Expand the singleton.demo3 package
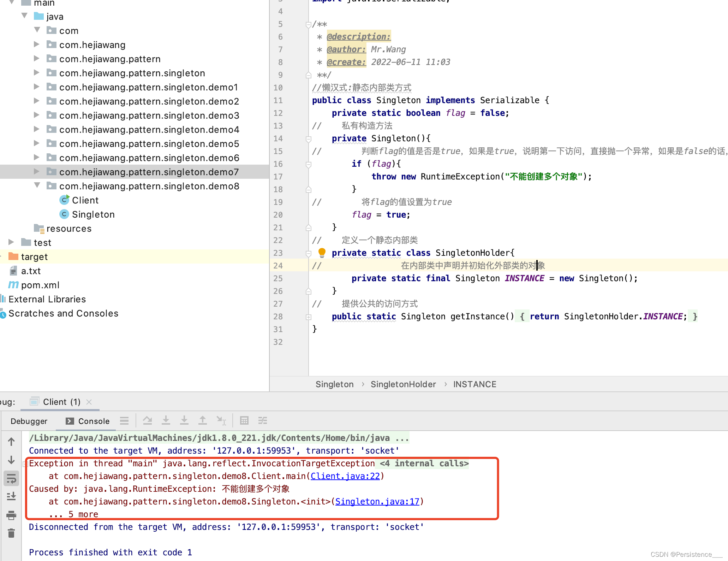This screenshot has width=728, height=561. 36,115
